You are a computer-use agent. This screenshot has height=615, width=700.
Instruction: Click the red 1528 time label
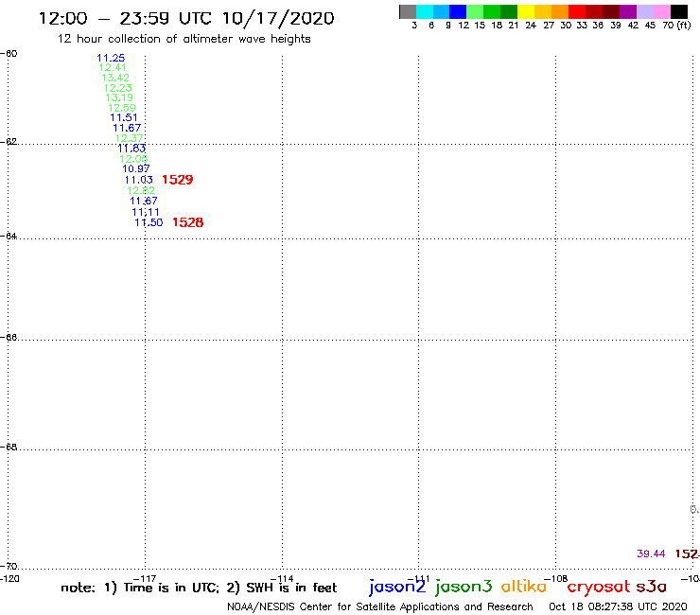[188, 222]
